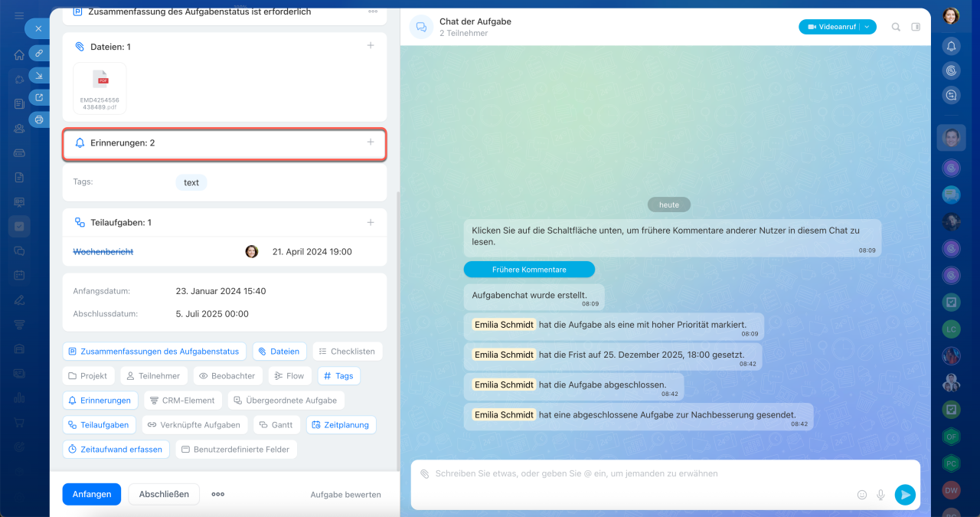Viewport: 980px width, 517px height.
Task: Select the Checklisten field chip
Action: coord(348,352)
